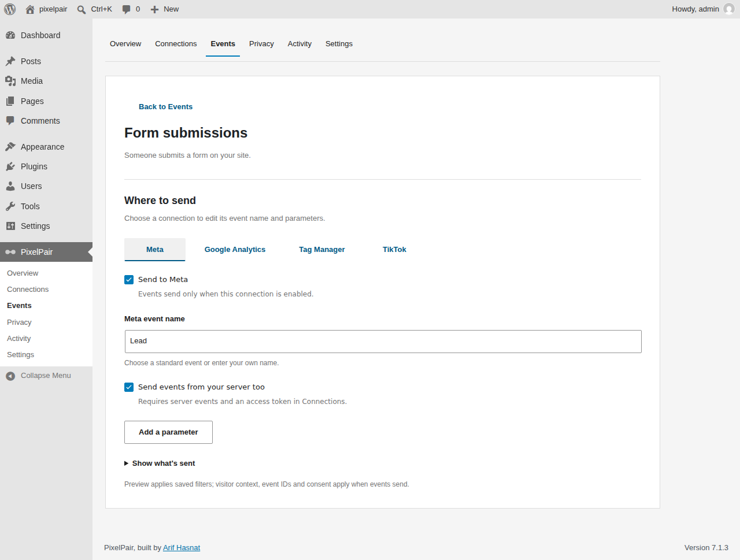Switch to the TikTok connection tab

point(394,250)
